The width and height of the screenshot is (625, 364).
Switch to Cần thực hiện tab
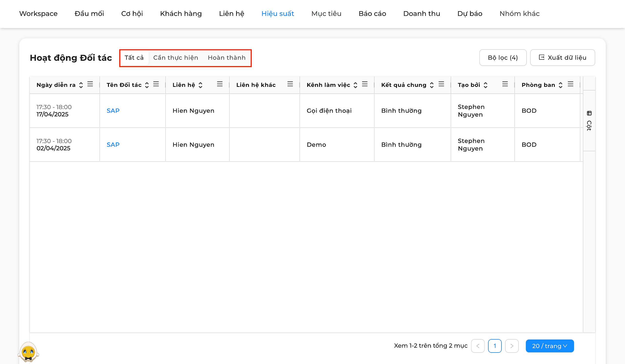[176, 58]
